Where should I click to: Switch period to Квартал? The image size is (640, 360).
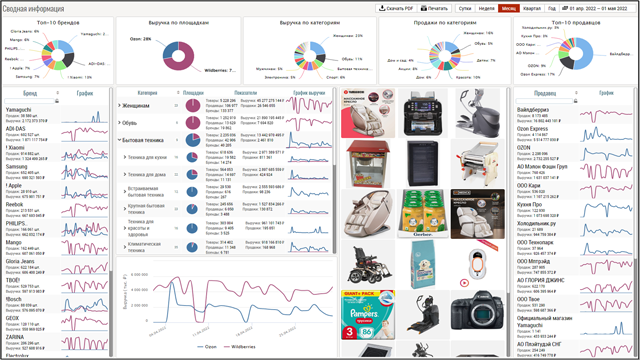coord(532,8)
